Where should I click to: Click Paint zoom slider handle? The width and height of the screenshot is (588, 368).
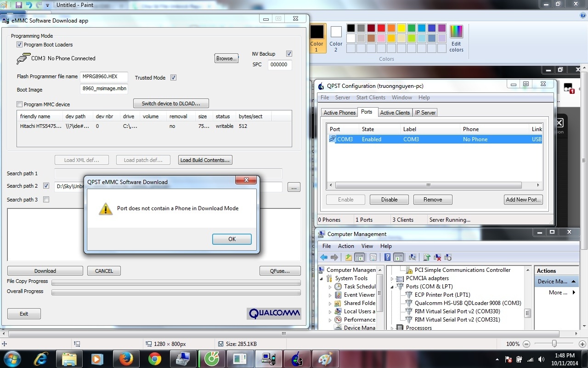pyautogui.click(x=554, y=344)
